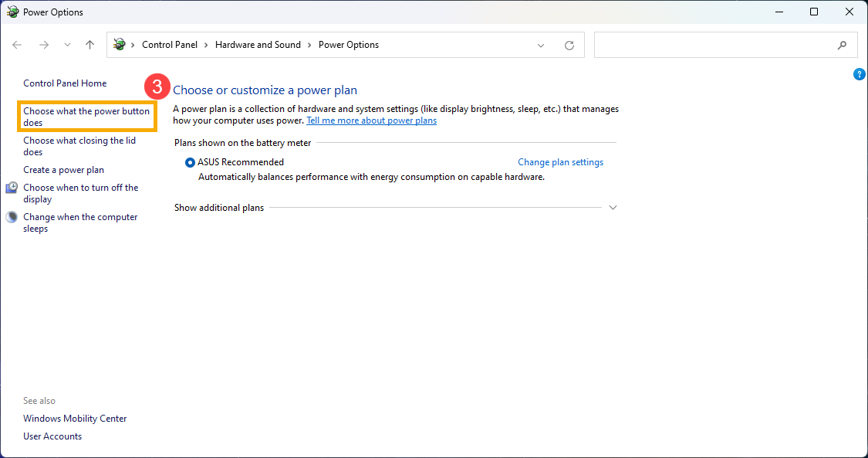Screen dimensions: 868x458
Task: Open Windows Mobility Center link
Action: [75, 419]
